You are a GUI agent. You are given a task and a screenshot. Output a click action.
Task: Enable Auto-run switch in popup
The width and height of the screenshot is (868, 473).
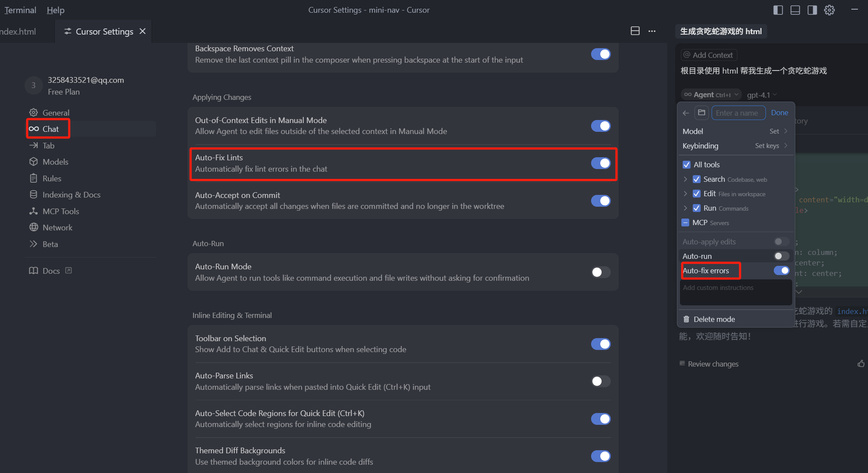click(781, 256)
